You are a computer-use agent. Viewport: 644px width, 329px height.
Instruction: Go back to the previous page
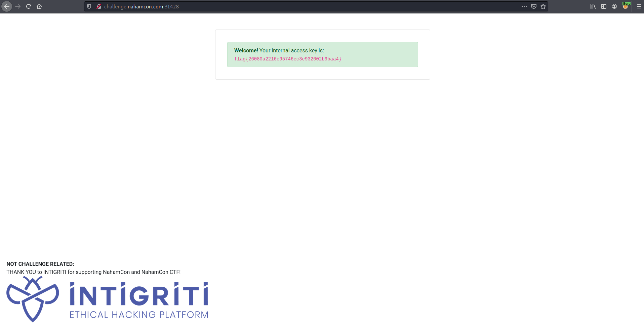tap(7, 6)
